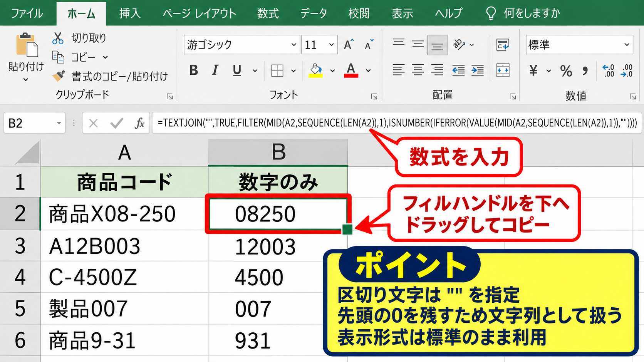
Task: Click Merge and Center icon
Action: click(x=503, y=70)
